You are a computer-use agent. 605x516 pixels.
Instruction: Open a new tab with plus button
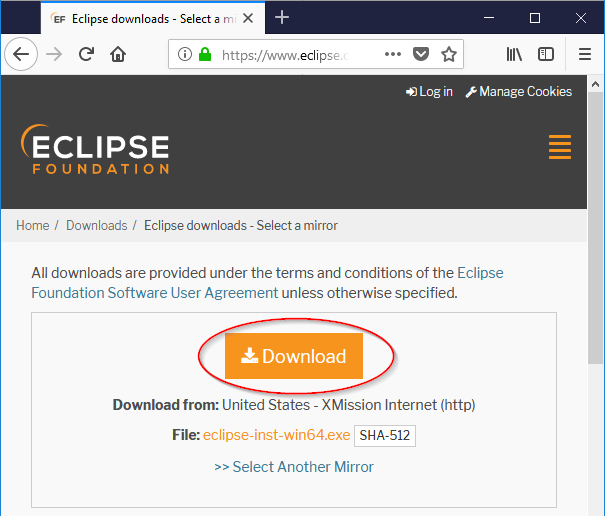[x=282, y=17]
